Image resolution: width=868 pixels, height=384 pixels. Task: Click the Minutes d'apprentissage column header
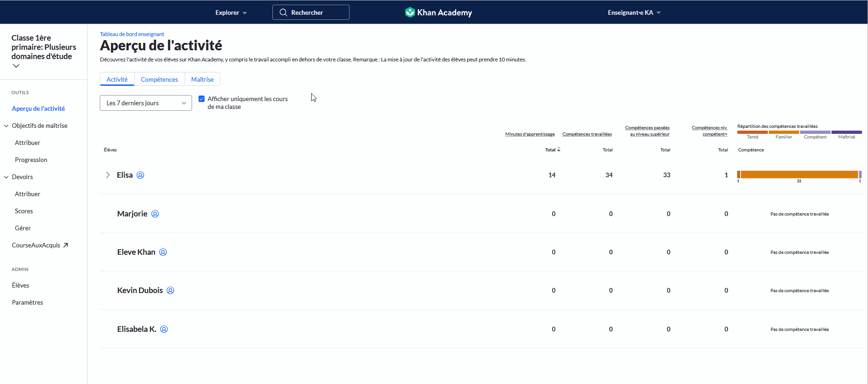tap(530, 134)
